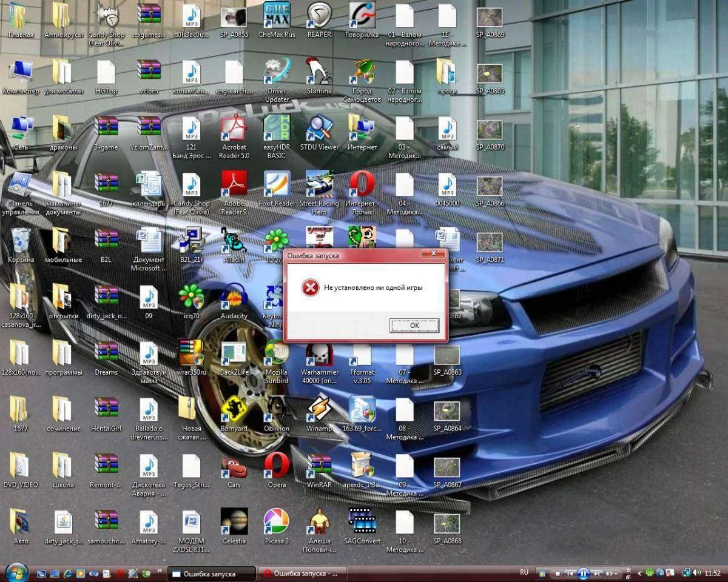Stop playback in the taskbar media player
The image size is (728, 582).
pyautogui.click(x=558, y=574)
